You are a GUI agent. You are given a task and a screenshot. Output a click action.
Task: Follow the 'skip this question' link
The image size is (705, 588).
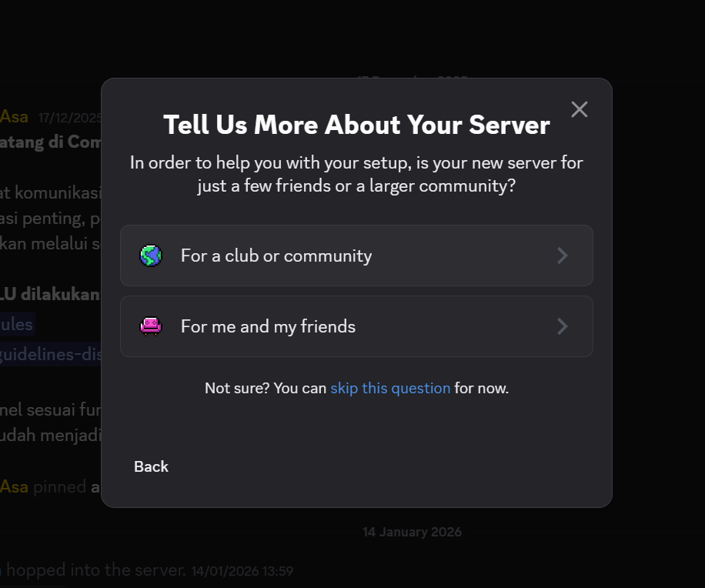coord(390,388)
